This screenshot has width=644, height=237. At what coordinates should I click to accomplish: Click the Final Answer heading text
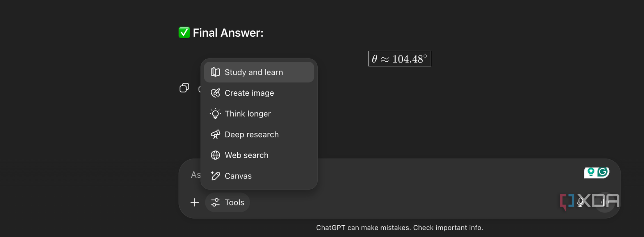coord(228,33)
